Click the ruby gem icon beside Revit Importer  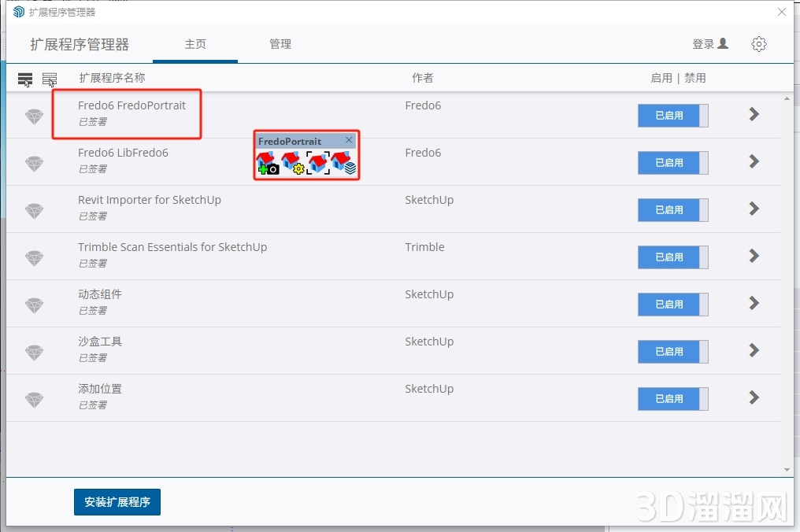click(34, 211)
